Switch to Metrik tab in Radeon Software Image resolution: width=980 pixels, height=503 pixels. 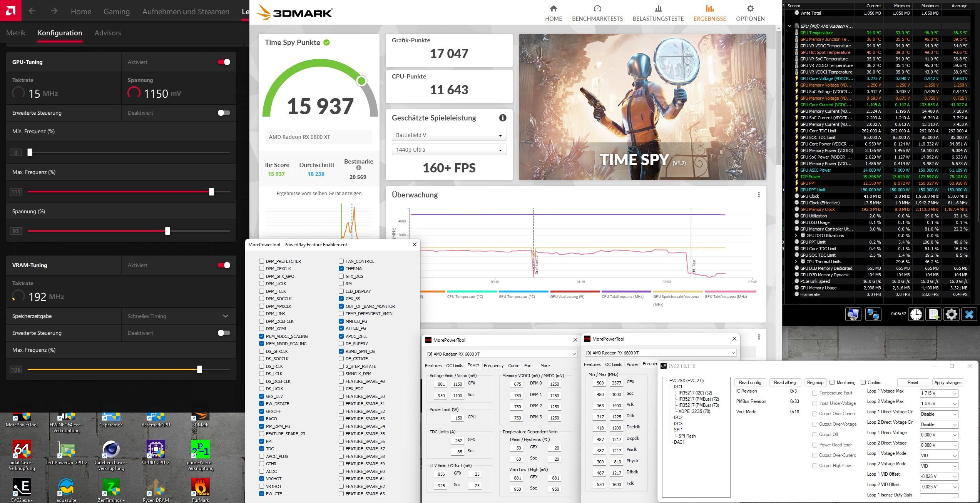16,33
